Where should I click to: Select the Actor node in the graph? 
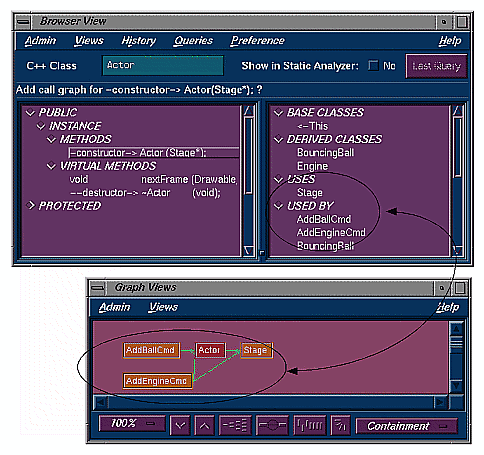click(x=210, y=350)
